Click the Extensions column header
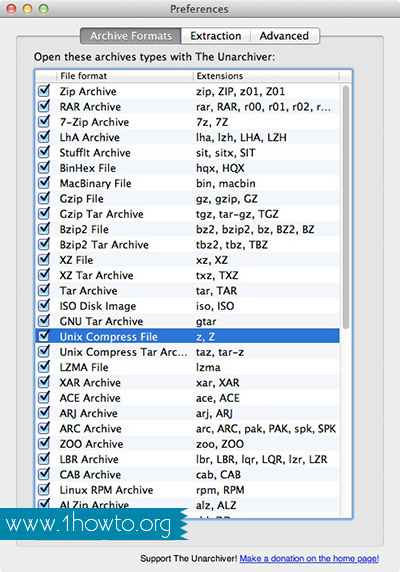Viewport: 400px width, 572px height. (266, 76)
